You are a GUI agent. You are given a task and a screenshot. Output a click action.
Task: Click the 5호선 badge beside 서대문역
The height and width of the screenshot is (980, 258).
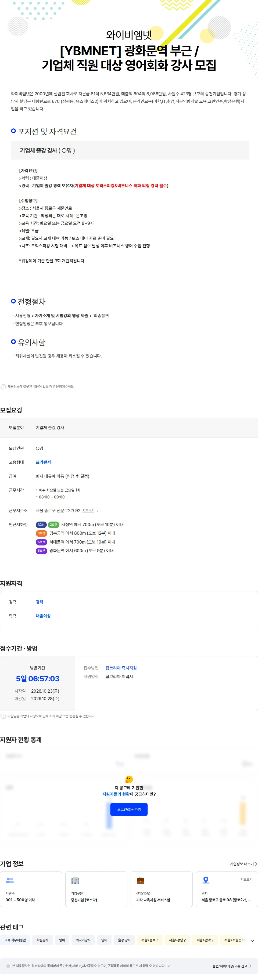[41, 542]
